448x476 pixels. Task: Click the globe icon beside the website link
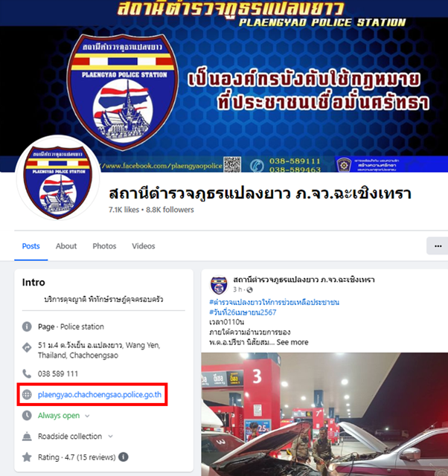(27, 395)
